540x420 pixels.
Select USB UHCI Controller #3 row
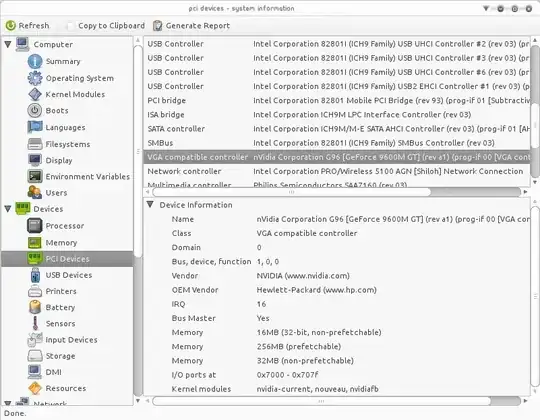click(x=337, y=58)
